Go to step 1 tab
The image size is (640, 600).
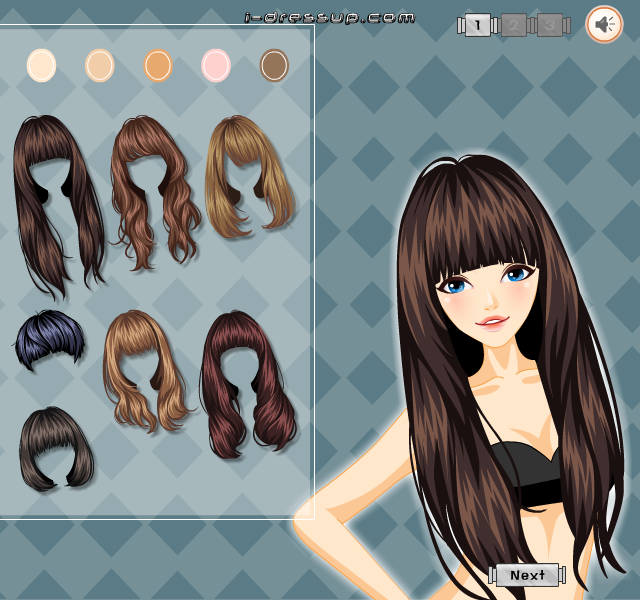click(477, 25)
